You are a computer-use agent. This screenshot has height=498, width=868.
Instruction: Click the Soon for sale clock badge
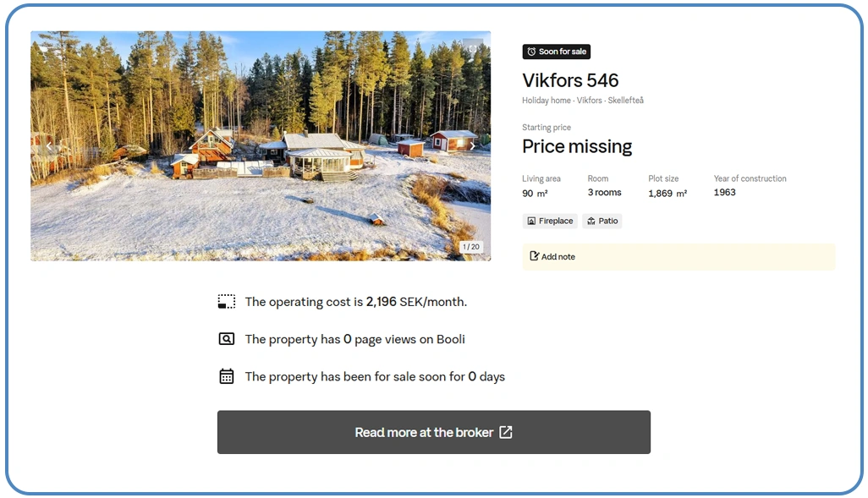point(557,52)
